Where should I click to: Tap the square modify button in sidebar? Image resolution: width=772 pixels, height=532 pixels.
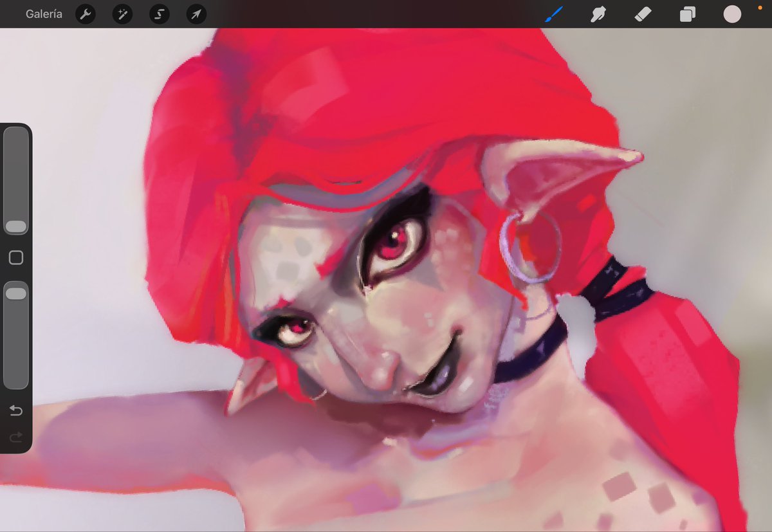click(16, 258)
